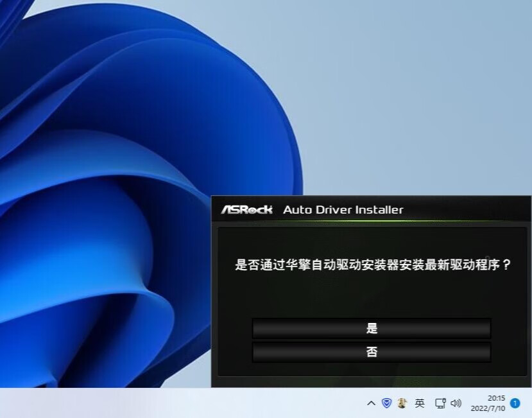Open the blue security shield tray icon

point(387,403)
